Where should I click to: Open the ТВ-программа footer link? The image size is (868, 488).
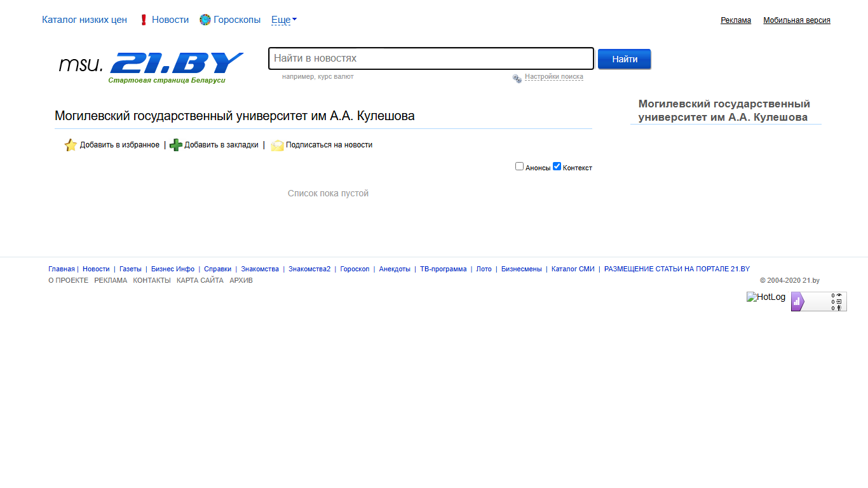[x=443, y=269]
